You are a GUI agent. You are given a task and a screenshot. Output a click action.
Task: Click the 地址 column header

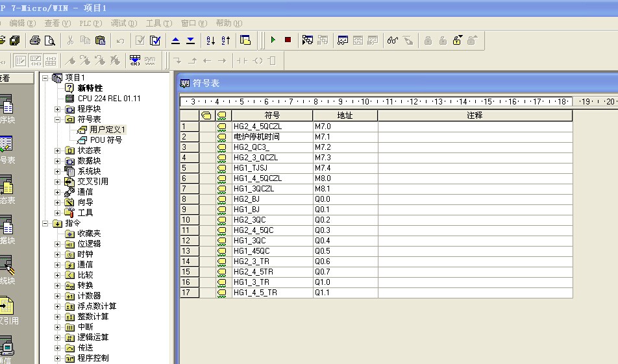click(345, 115)
